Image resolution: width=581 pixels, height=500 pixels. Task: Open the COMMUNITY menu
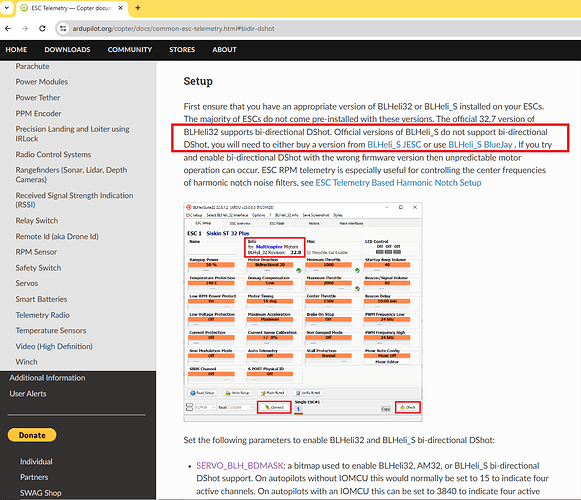click(130, 50)
